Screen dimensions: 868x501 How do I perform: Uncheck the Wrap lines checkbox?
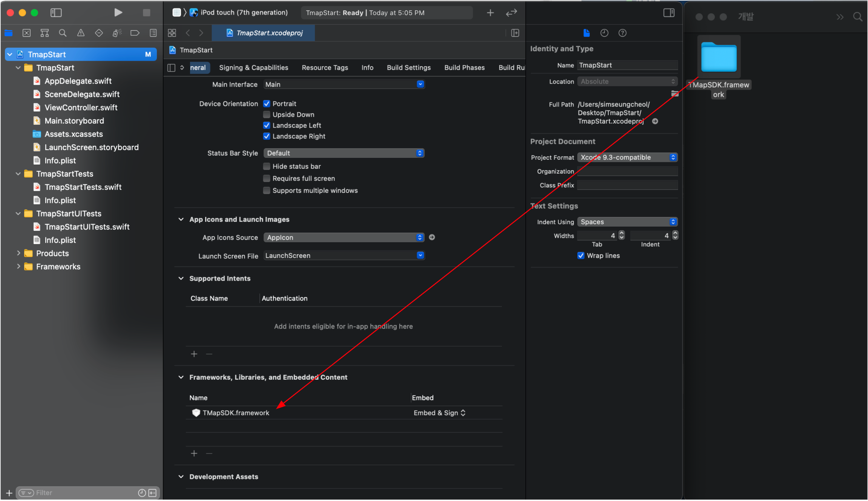[x=581, y=256]
